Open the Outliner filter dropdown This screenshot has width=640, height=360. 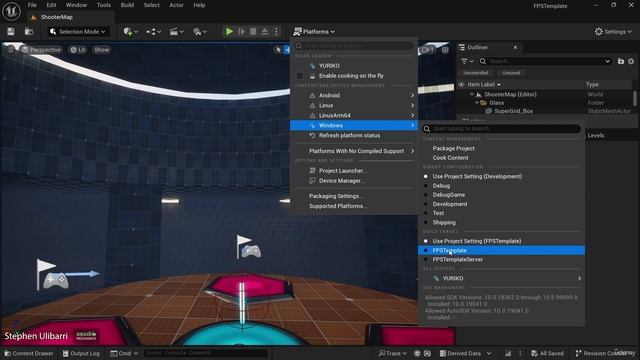tap(467, 61)
